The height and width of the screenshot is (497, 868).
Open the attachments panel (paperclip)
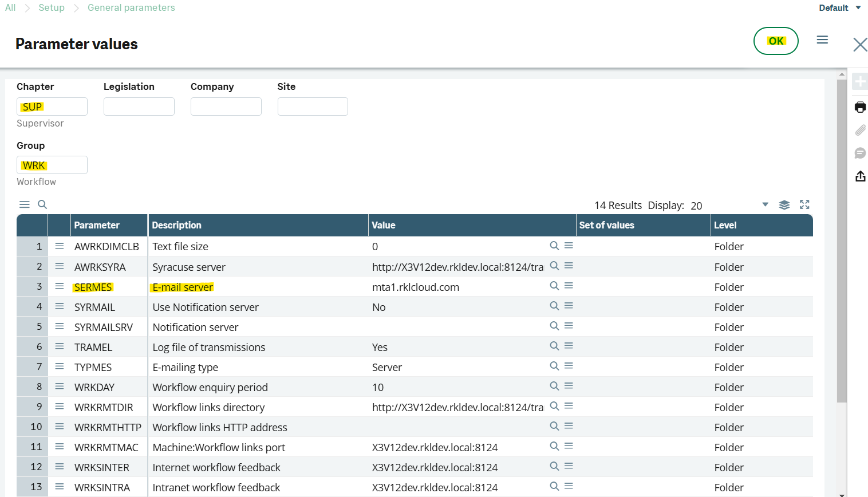[x=860, y=130]
